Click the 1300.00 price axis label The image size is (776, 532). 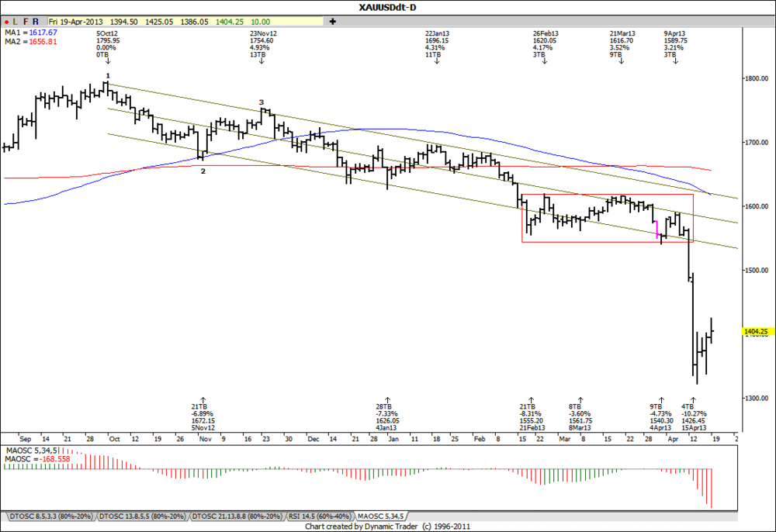point(757,398)
